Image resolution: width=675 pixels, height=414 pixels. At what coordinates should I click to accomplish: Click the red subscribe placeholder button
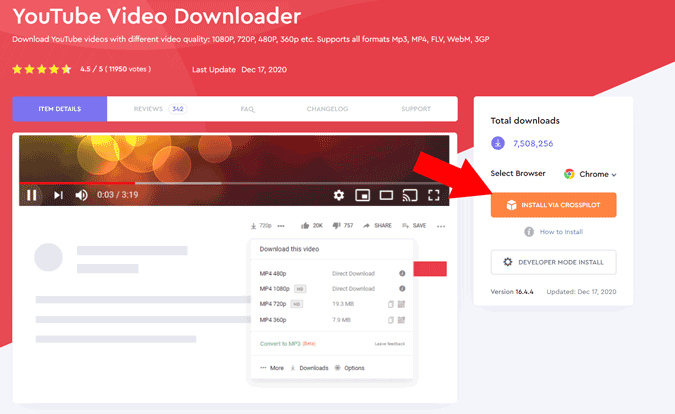[x=430, y=269]
